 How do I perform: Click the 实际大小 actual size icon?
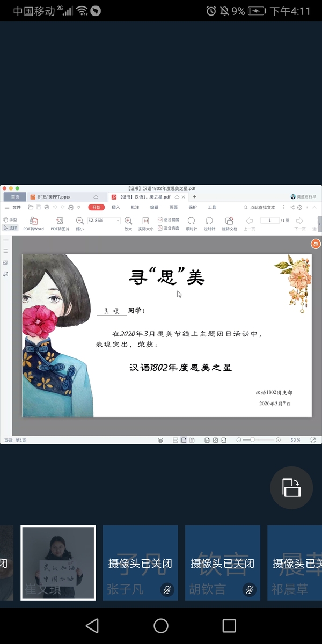pos(145,221)
